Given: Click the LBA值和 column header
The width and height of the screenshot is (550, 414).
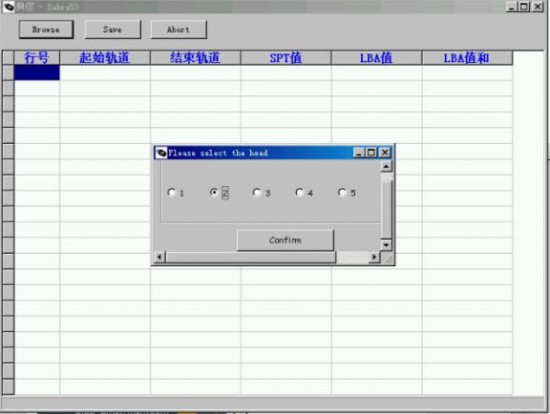Looking at the screenshot, I should [x=467, y=58].
